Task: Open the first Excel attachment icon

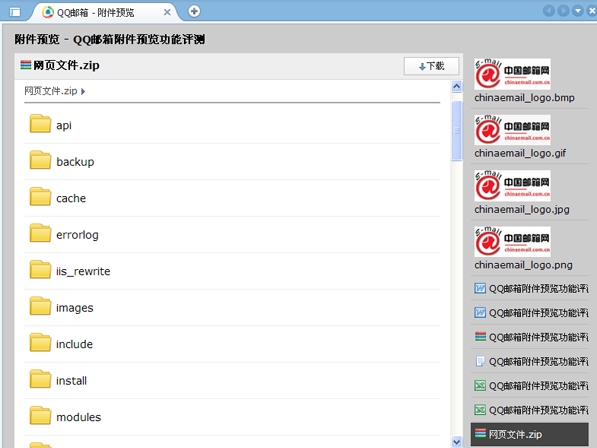Action: 480,386
